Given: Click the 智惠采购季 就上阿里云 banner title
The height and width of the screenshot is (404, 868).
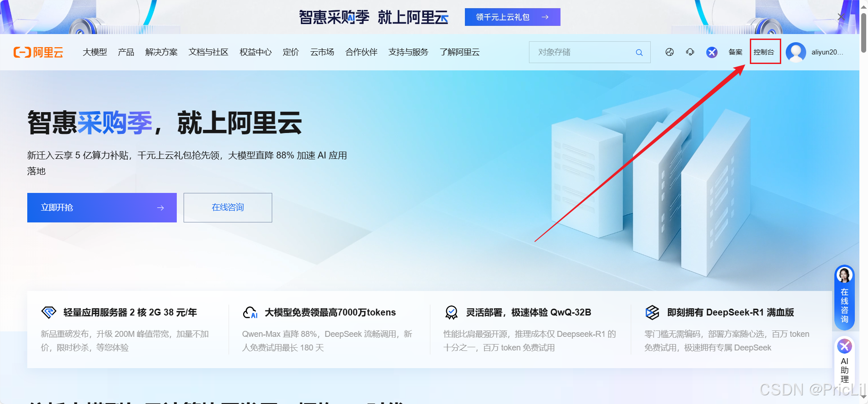Looking at the screenshot, I should click(374, 17).
